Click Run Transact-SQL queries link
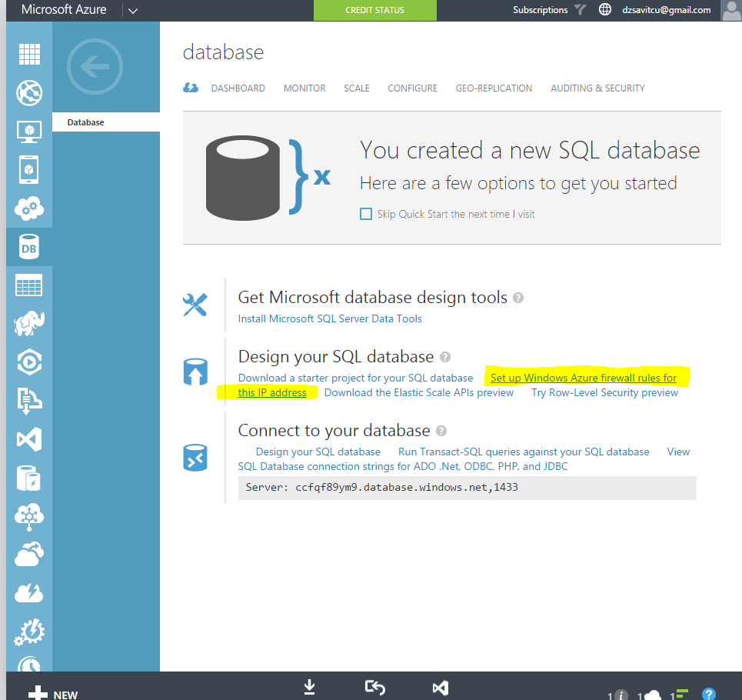The height and width of the screenshot is (700, 742). [x=524, y=452]
